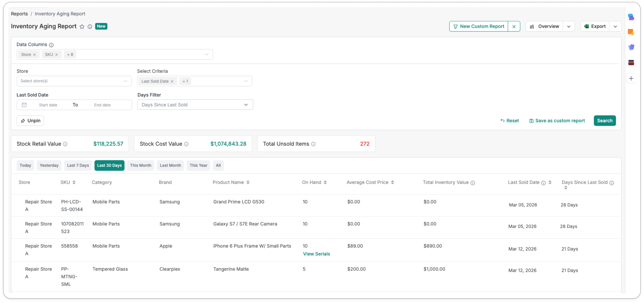The image size is (644, 303).
Task: Open the Select store(s) dropdown
Action: coord(74,81)
